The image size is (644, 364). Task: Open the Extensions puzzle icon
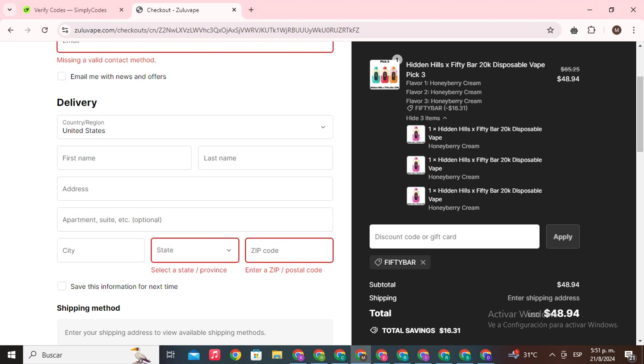tap(592, 30)
